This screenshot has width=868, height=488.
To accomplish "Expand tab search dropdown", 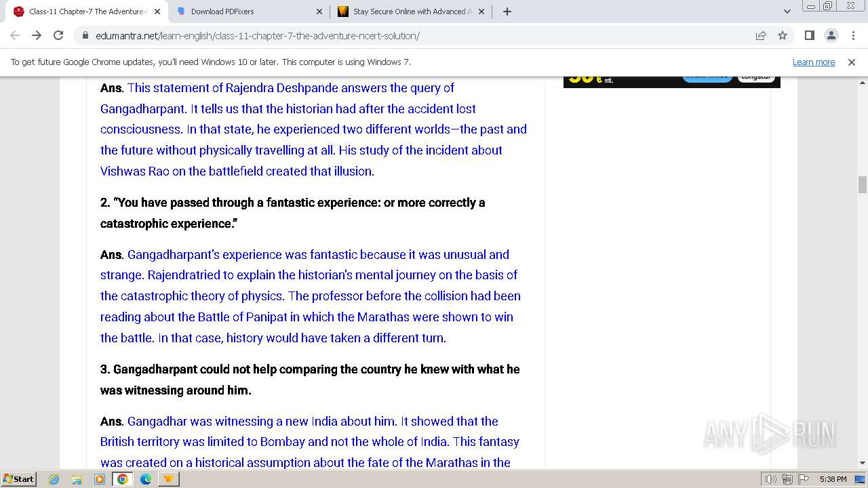I will tap(787, 12).
